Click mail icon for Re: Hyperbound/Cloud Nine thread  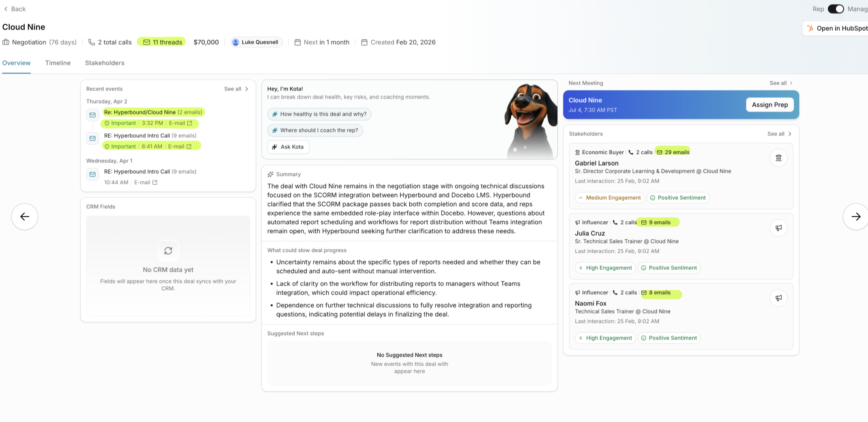[x=92, y=115]
